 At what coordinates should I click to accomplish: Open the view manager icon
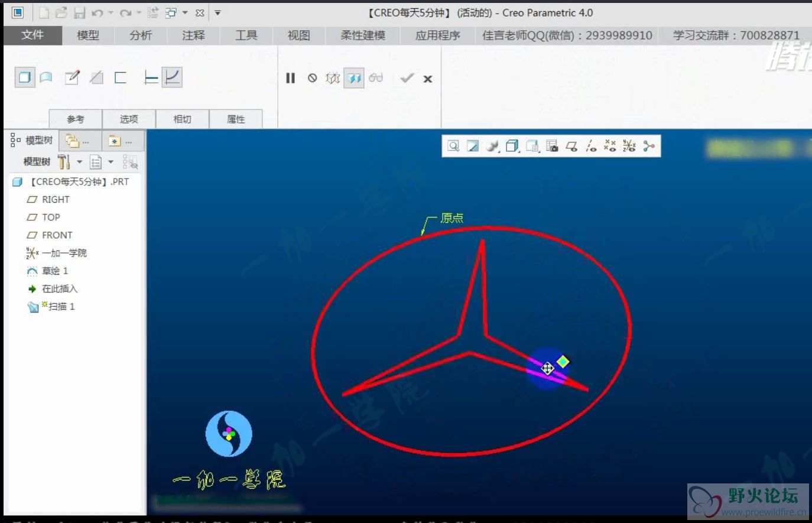pyautogui.click(x=532, y=146)
